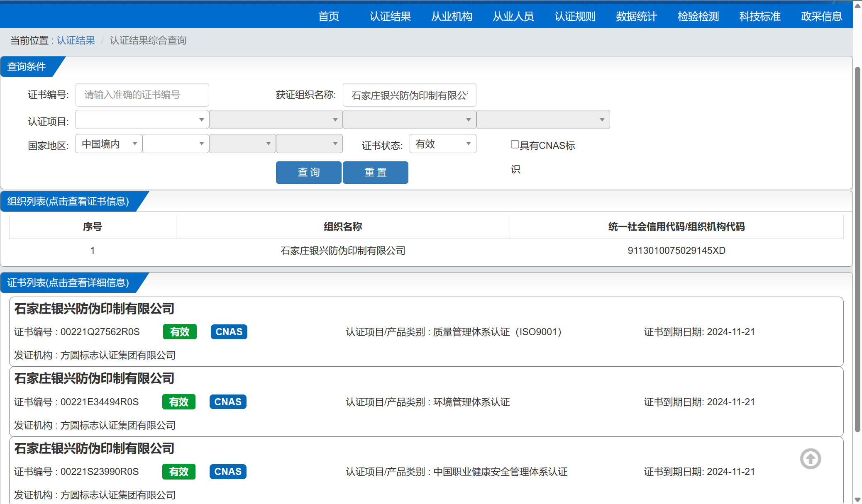Click certificate number 00221E34494R0S
The image size is (862, 504).
coord(100,402)
